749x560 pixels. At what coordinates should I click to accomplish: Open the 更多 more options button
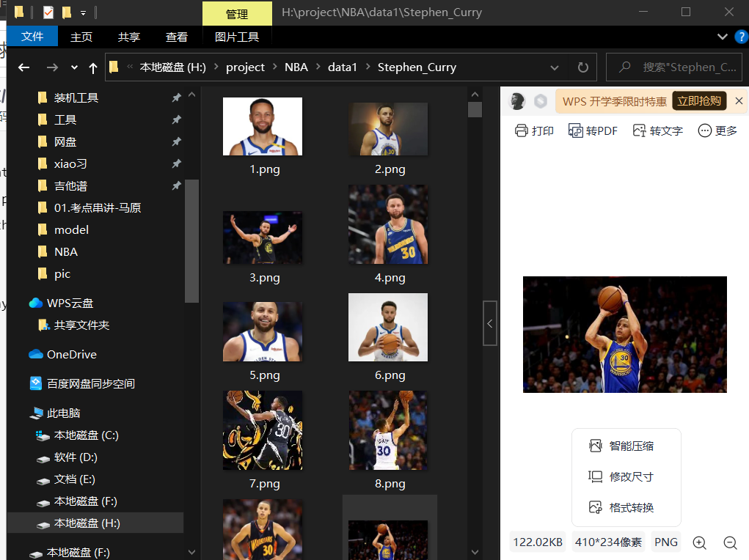click(717, 130)
